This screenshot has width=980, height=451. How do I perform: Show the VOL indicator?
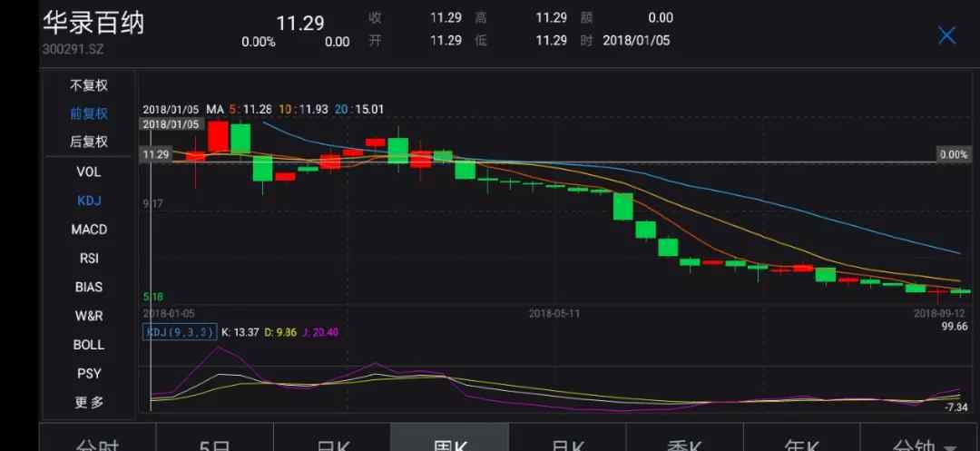click(89, 172)
